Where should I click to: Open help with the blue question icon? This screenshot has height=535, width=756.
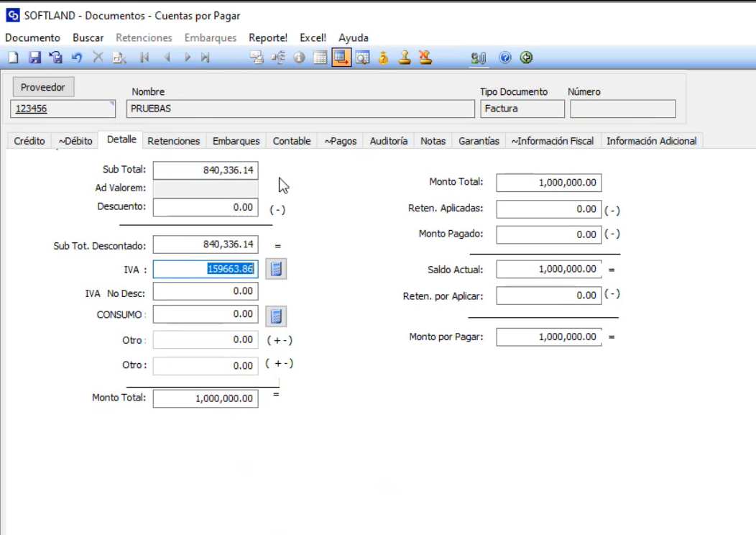point(504,58)
